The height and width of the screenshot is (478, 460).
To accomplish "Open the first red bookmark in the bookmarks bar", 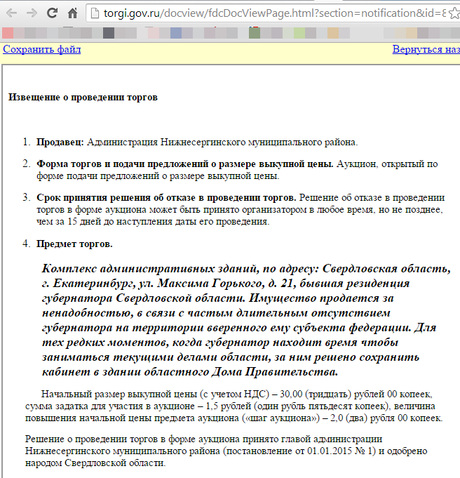I will tap(7, 33).
